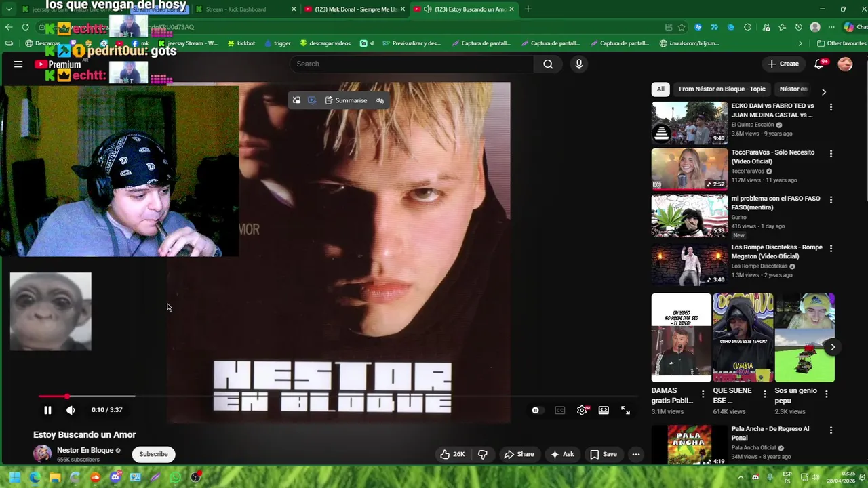Click the Create button in YouTube header

pos(784,64)
